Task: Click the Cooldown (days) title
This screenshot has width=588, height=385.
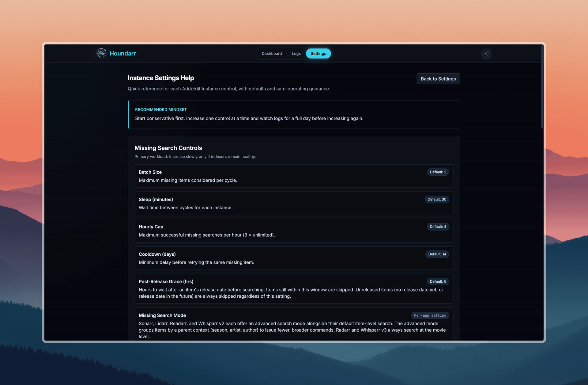Action: tap(157, 254)
